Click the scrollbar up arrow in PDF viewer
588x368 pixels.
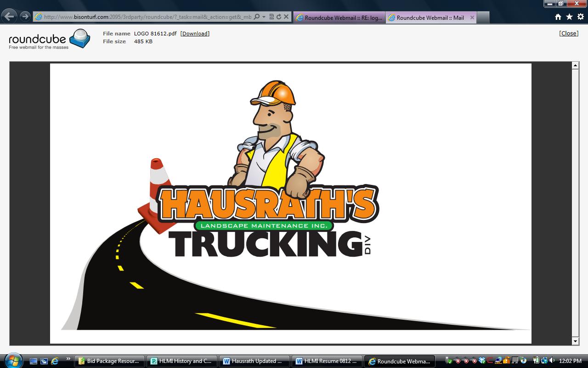(x=575, y=65)
